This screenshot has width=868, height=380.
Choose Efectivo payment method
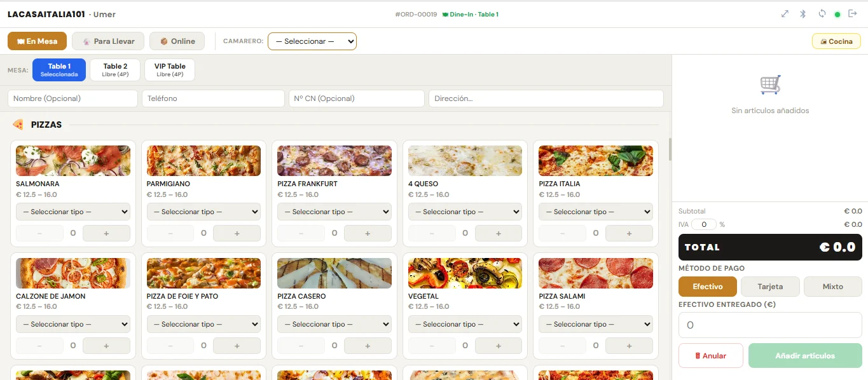tap(708, 287)
